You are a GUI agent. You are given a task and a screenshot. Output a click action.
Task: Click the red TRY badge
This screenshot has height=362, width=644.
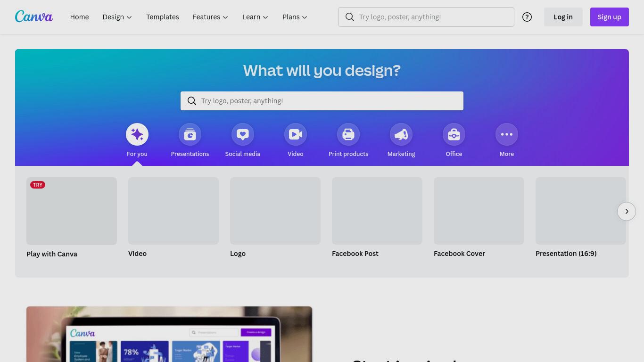tap(38, 185)
